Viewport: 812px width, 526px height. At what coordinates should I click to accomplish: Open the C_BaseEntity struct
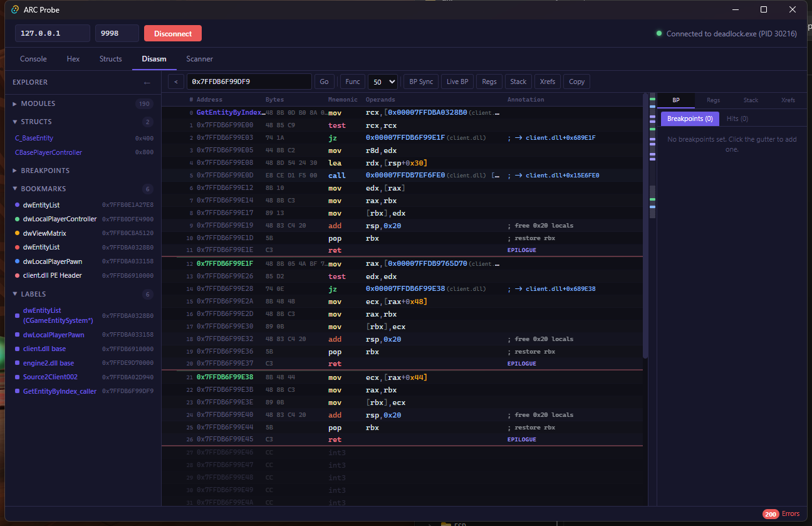(x=34, y=138)
